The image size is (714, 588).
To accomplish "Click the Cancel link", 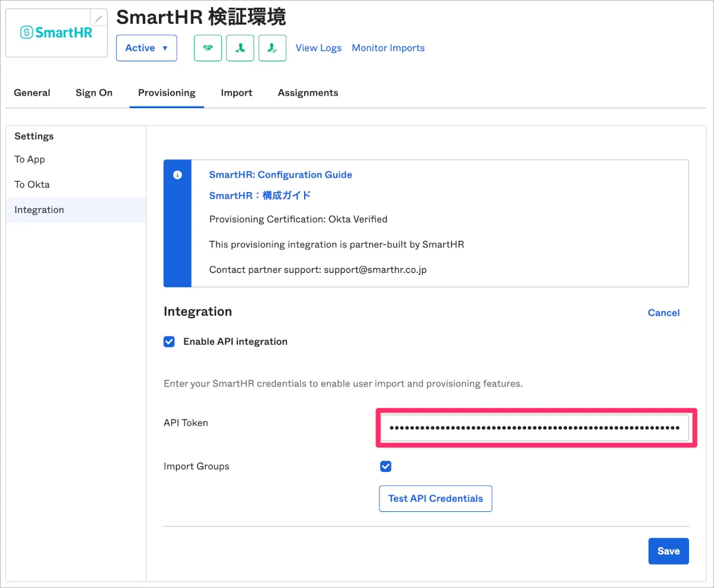I will [663, 313].
